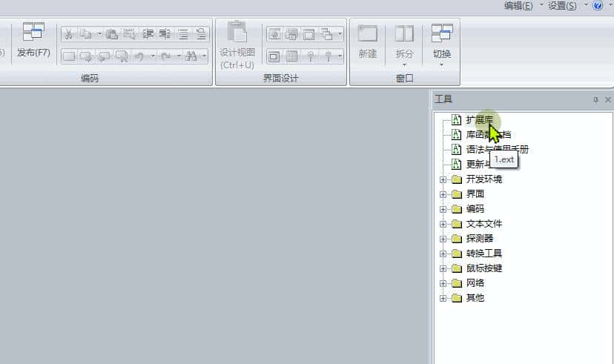Open the dropdown arrow next to copy icon
The width and height of the screenshot is (614, 364).
point(99,34)
